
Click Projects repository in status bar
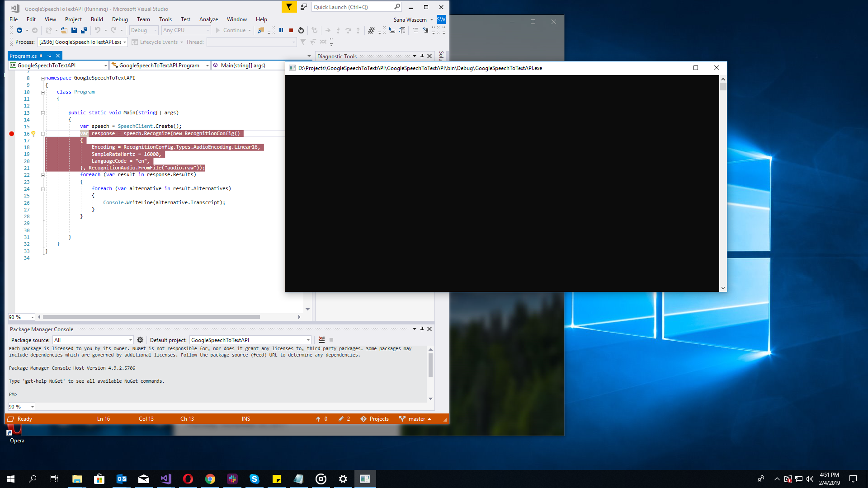click(374, 419)
